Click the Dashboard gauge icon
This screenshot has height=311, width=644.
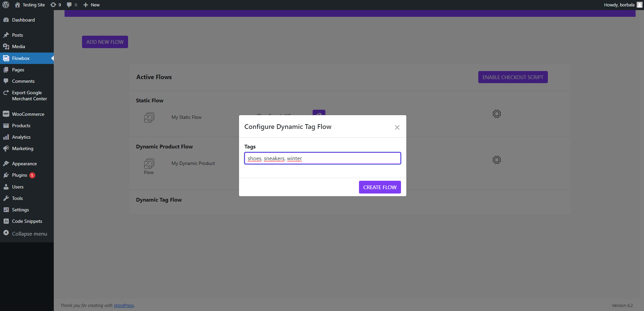[6, 20]
